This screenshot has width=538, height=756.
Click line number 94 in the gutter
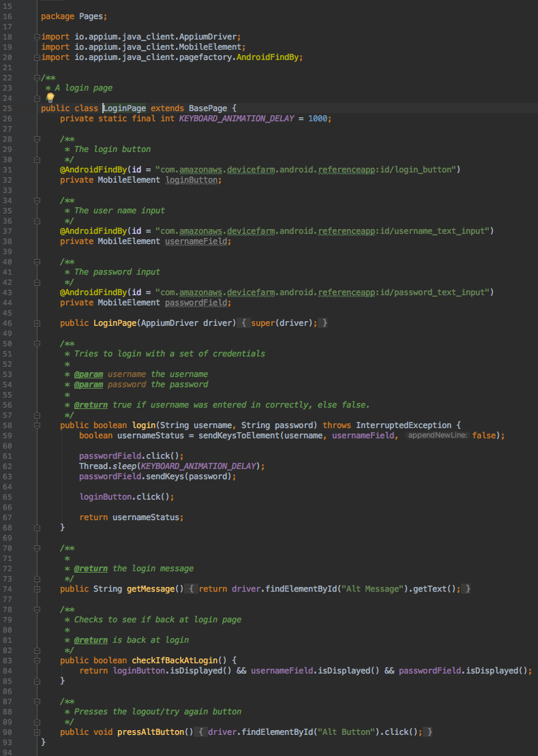click(x=8, y=753)
